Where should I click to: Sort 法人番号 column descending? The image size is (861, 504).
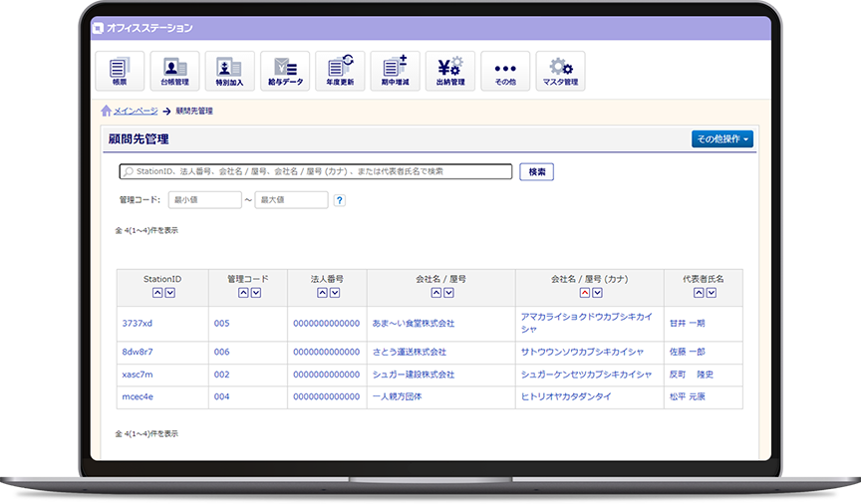[335, 293]
